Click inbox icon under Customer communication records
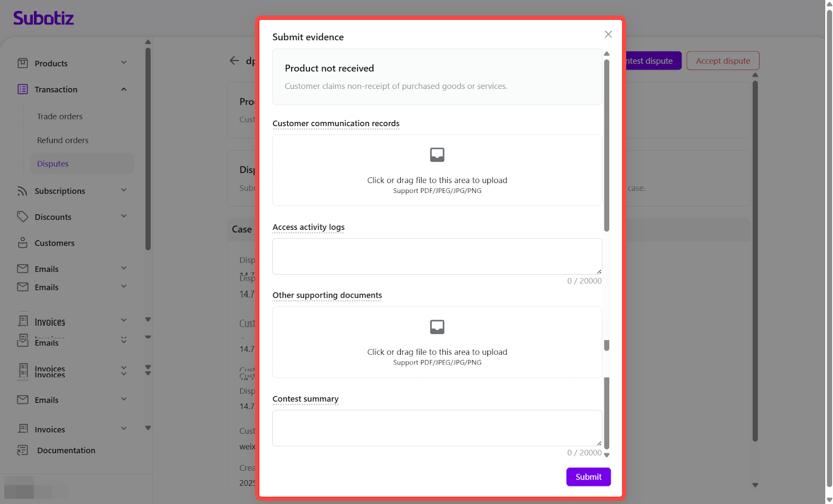The image size is (833, 504). pos(437,154)
